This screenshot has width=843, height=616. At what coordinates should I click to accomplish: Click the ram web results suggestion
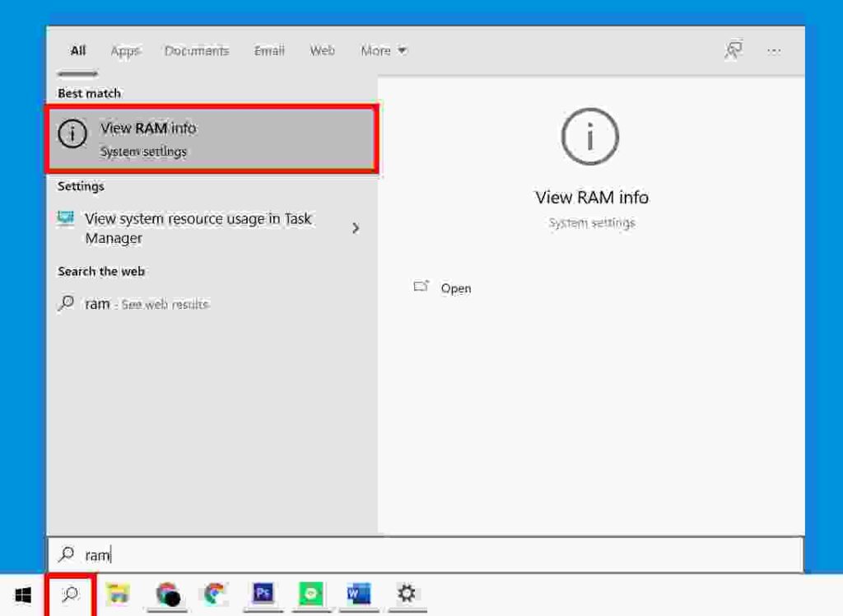coord(147,304)
